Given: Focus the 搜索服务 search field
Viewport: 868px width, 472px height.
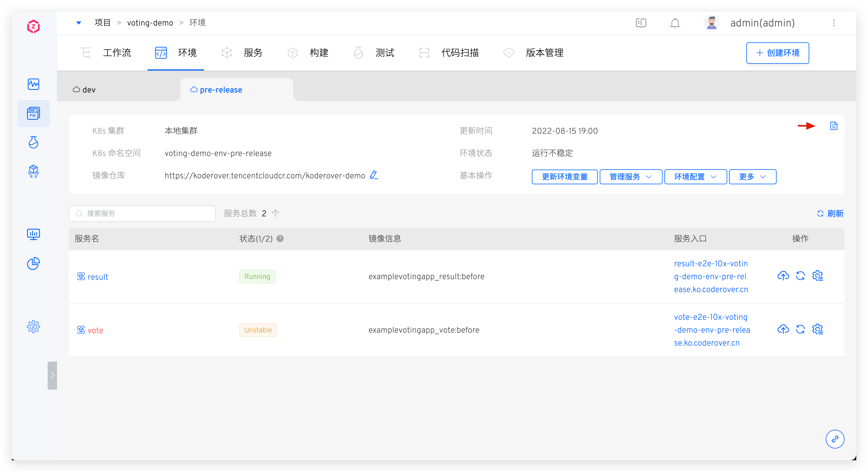Looking at the screenshot, I should 142,213.
